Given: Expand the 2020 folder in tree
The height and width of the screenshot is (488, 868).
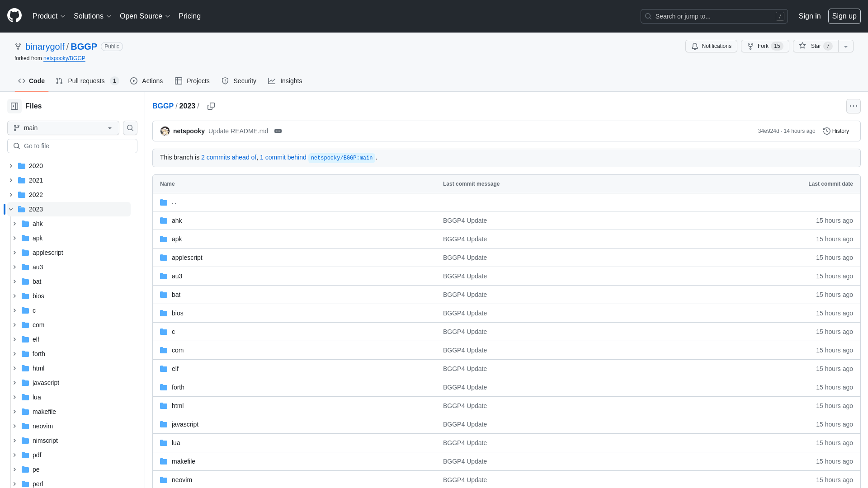Looking at the screenshot, I should point(11,166).
